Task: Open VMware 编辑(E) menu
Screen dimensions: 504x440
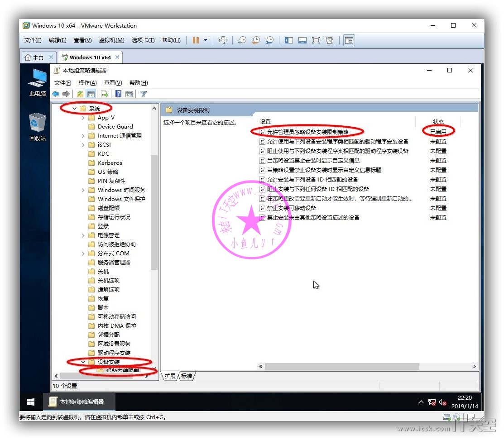Action: (58, 40)
